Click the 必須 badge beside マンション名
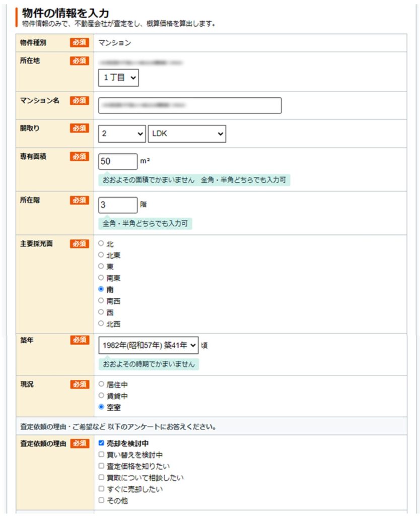 79,101
